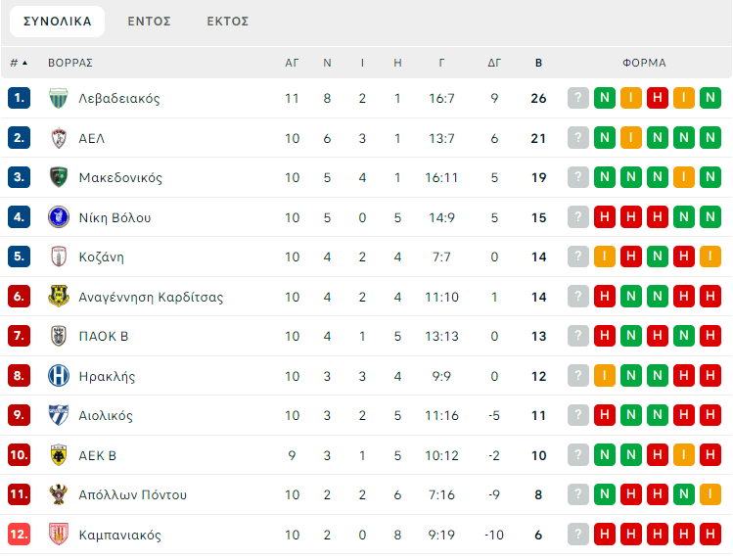Click Λεβαδειακός upcoming match question mark badge

click(x=578, y=99)
